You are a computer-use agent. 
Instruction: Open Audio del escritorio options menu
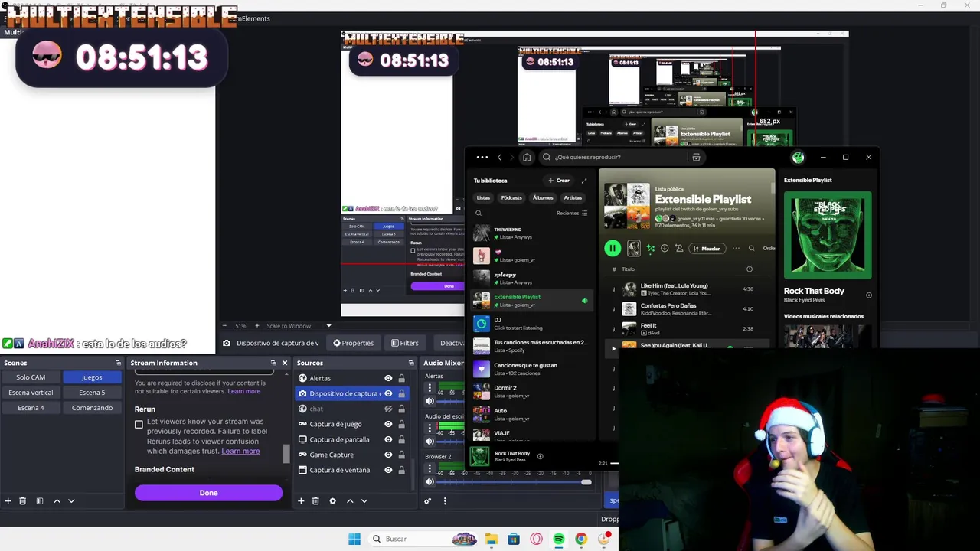tap(430, 429)
